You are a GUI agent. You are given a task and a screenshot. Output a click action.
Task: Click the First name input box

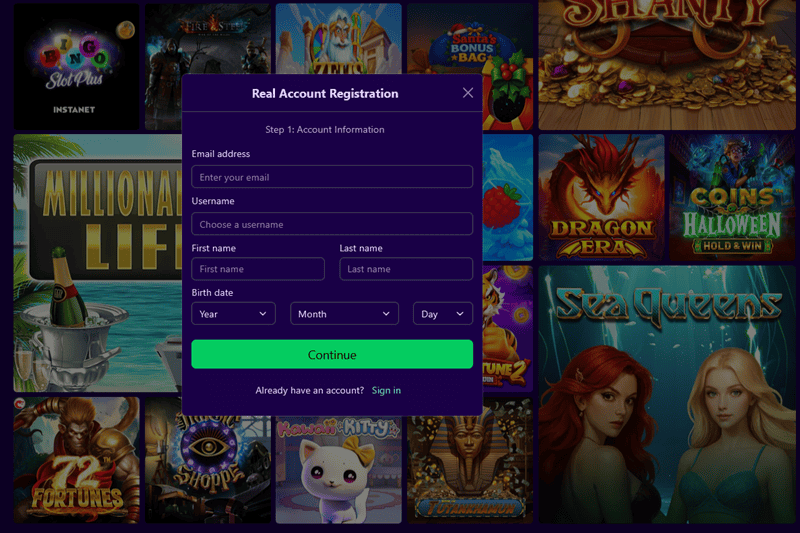pyautogui.click(x=258, y=269)
